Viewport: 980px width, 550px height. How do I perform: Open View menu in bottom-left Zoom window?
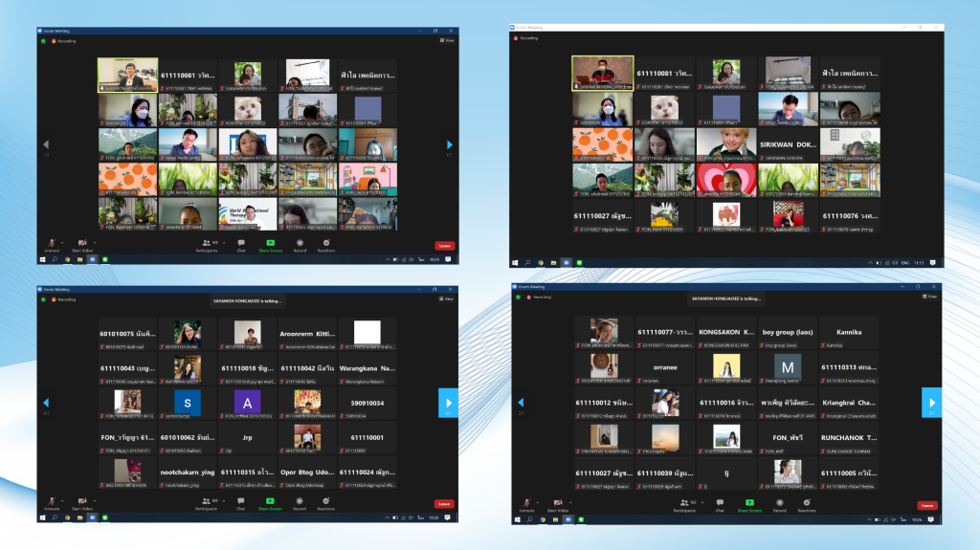[447, 298]
